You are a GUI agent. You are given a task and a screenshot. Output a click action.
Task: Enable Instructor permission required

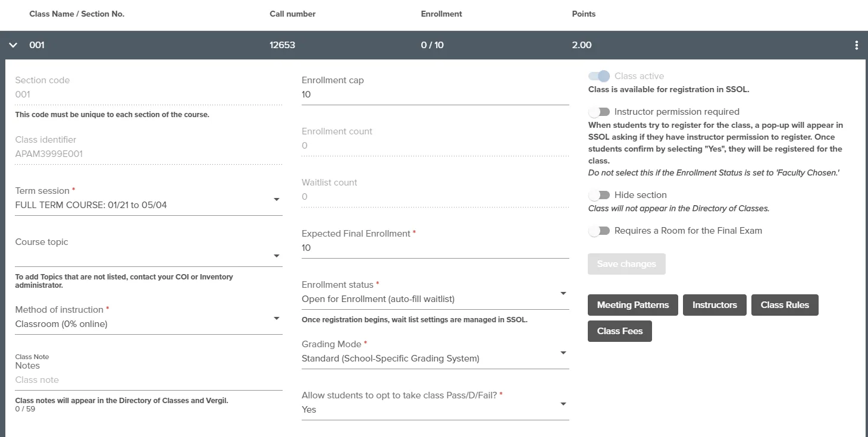coord(599,112)
